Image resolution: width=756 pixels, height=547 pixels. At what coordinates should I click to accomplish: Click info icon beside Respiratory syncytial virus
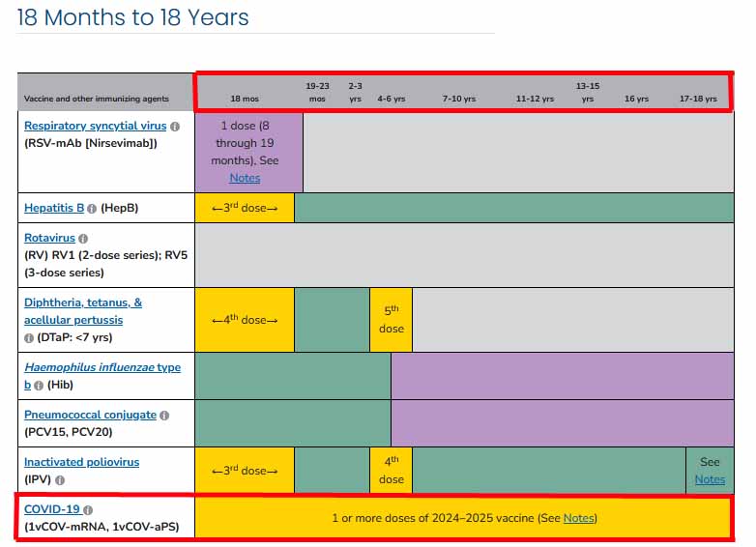coord(175,127)
